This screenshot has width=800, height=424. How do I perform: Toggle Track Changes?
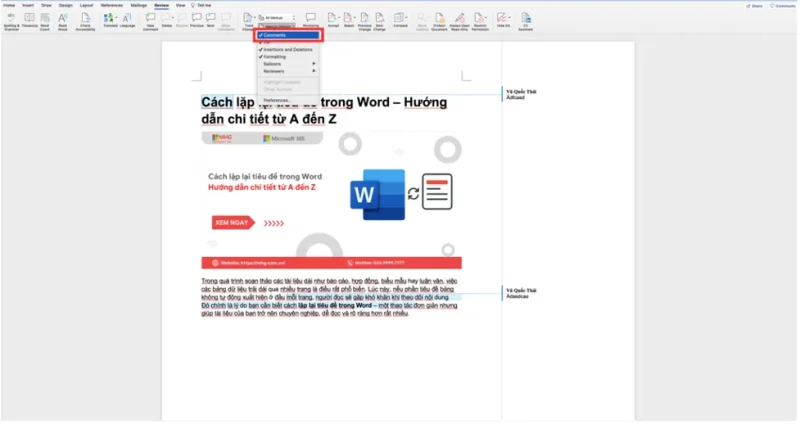(x=247, y=22)
